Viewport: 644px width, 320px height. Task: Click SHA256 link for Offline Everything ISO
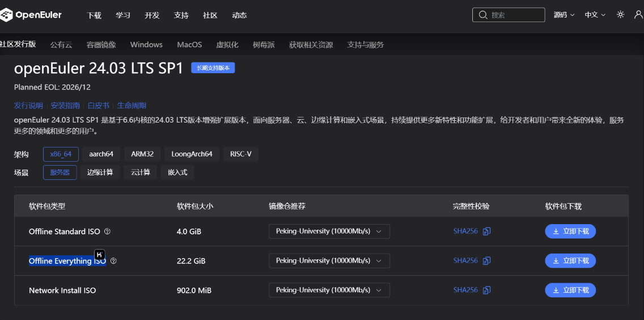tap(465, 260)
